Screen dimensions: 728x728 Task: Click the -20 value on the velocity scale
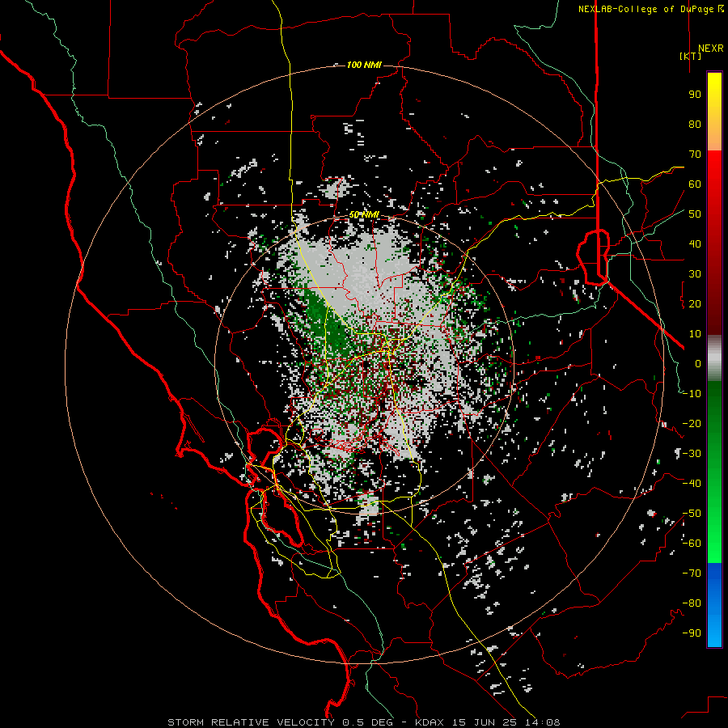click(x=692, y=424)
